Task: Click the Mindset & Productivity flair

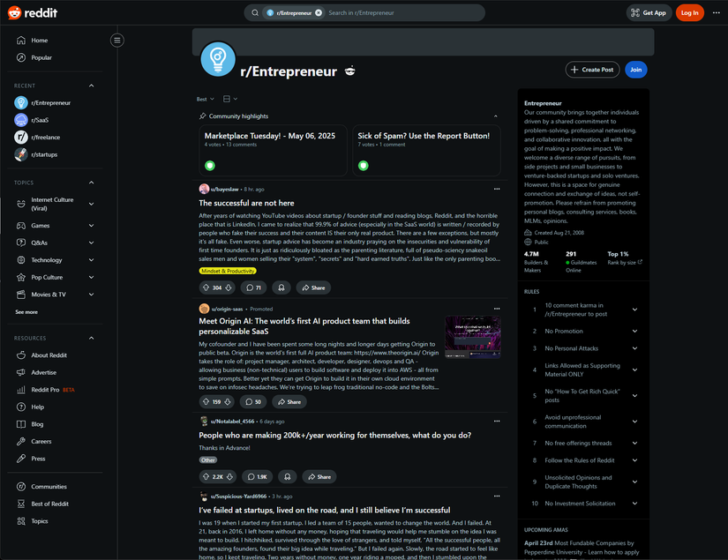Action: tap(228, 271)
